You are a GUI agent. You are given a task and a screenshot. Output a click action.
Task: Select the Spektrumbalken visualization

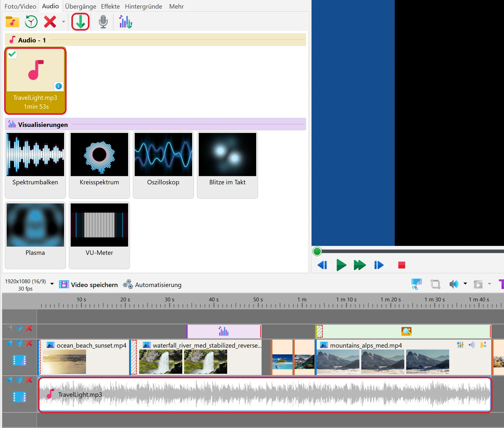click(35, 165)
